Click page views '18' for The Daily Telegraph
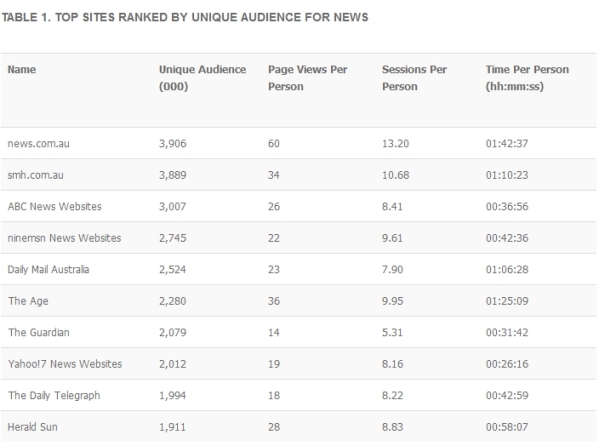The width and height of the screenshot is (600, 446). point(274,396)
